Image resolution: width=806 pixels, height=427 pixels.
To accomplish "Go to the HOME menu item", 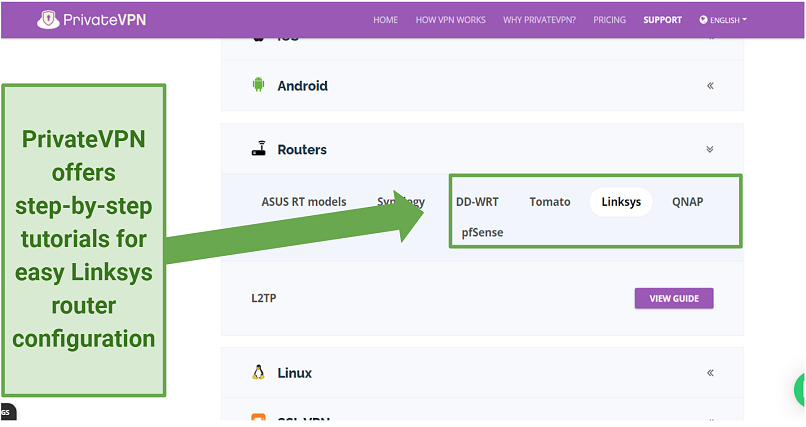I will [386, 20].
